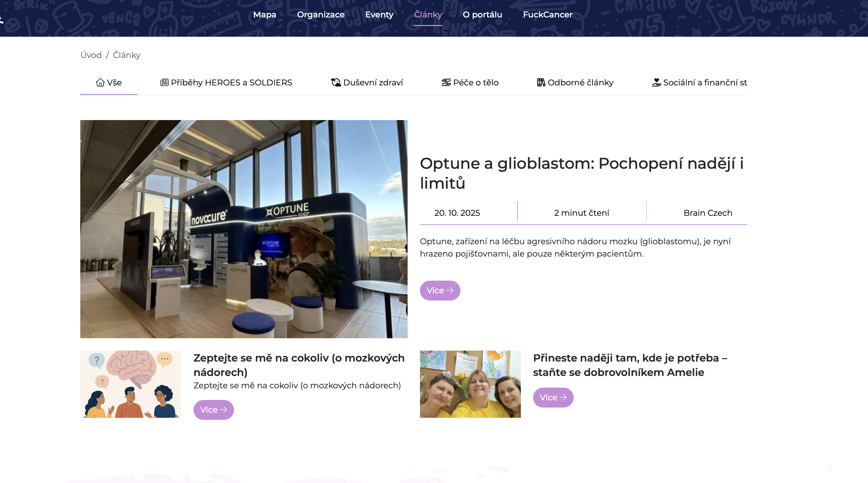Click the house icon on the Vše tab

[x=100, y=83]
